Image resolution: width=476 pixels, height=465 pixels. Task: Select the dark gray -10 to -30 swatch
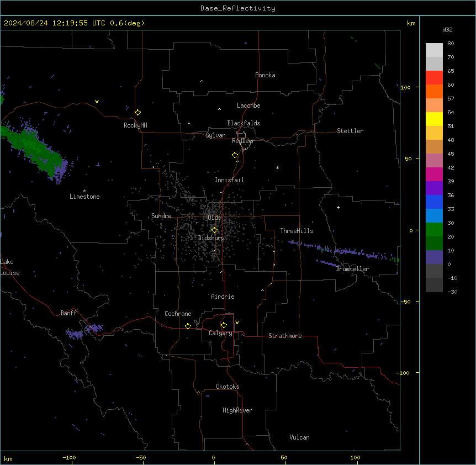tap(434, 285)
